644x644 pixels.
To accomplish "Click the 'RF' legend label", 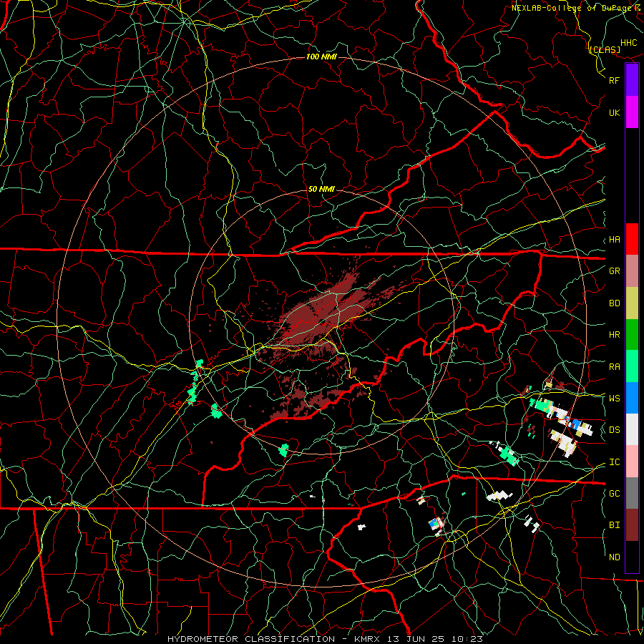I will pos(614,80).
